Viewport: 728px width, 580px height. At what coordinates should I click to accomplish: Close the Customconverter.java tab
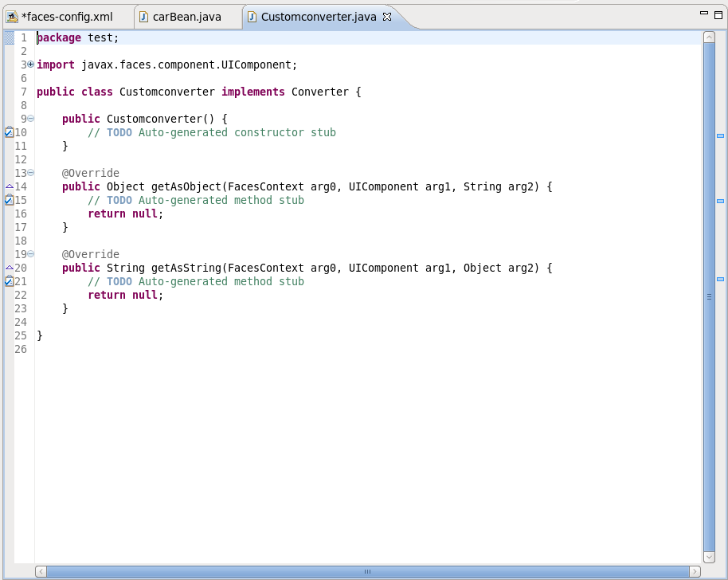pos(387,17)
